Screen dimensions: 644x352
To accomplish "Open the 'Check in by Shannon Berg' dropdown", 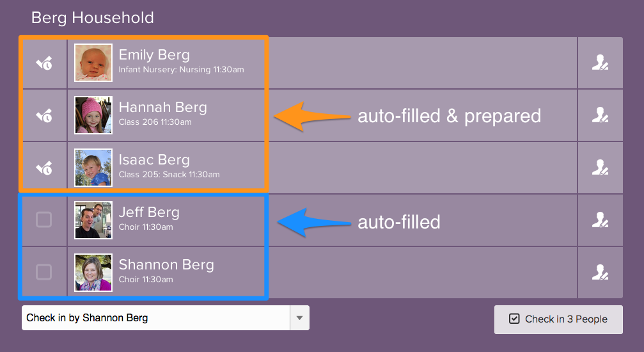I will coord(299,318).
